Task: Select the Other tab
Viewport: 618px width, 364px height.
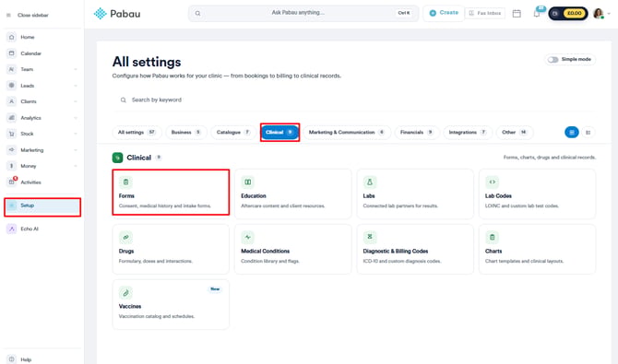Action: click(x=515, y=133)
